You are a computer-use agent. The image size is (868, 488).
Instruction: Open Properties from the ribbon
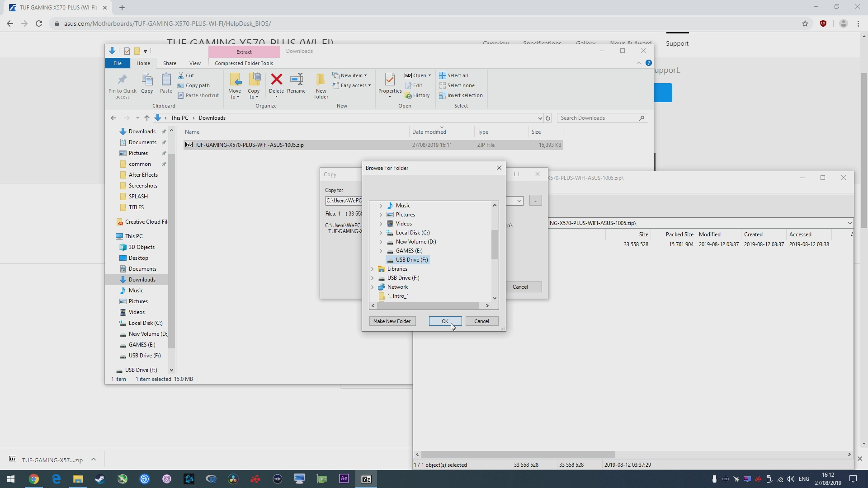[x=390, y=86]
